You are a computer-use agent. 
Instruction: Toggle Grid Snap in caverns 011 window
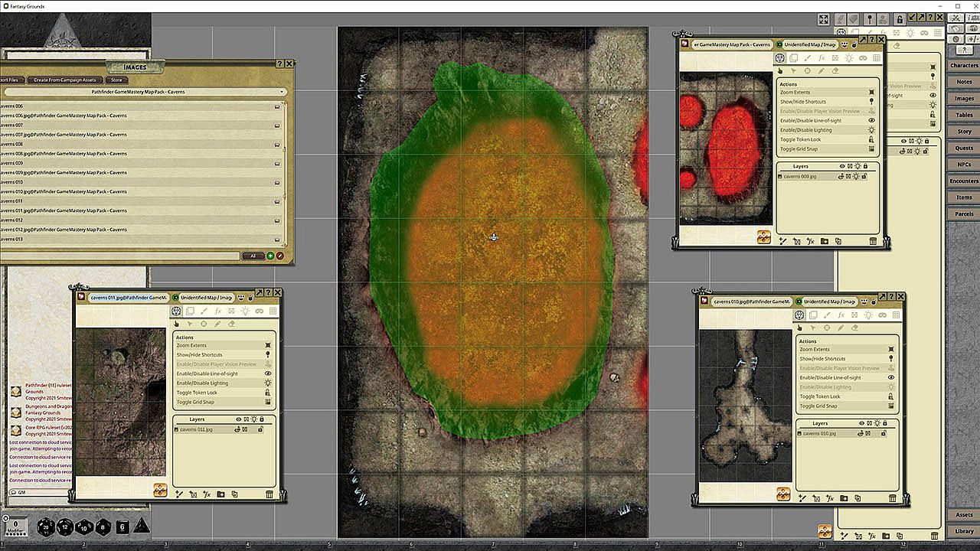(225, 402)
